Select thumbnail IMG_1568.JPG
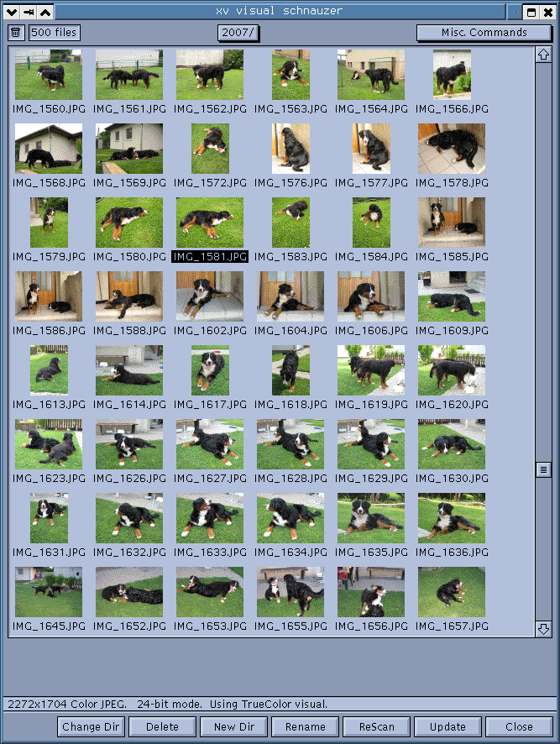 click(x=49, y=149)
